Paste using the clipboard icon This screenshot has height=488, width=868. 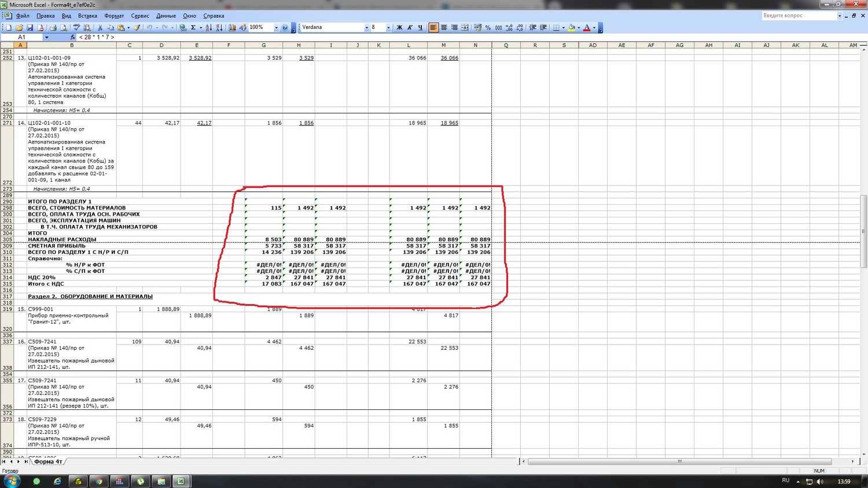click(121, 27)
